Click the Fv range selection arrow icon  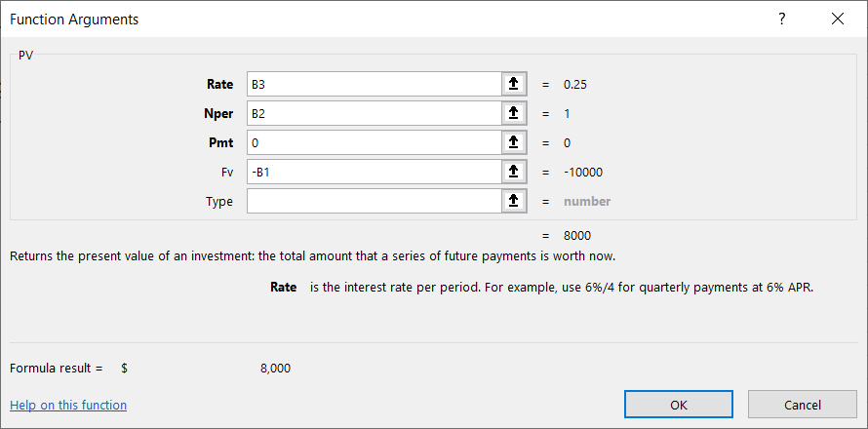(x=514, y=172)
